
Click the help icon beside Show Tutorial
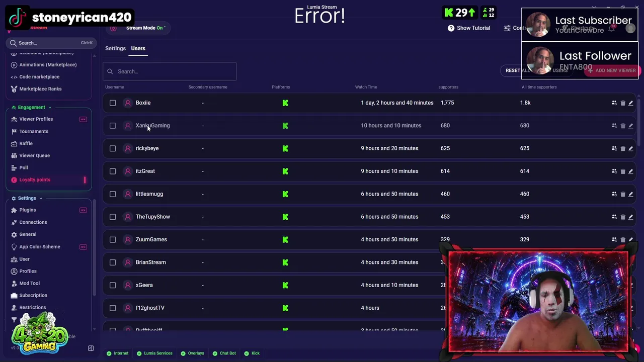pos(451,28)
